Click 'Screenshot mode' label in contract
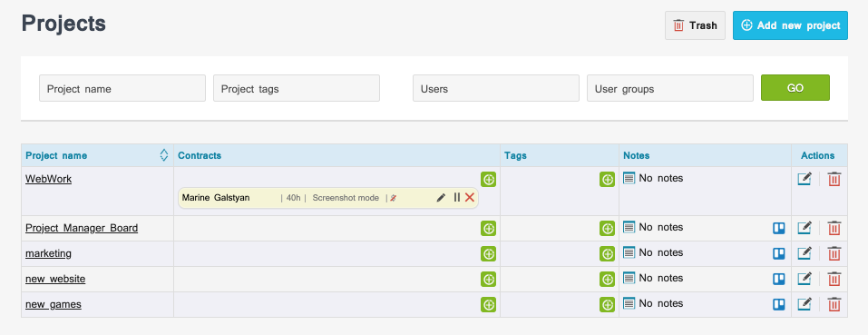868x335 pixels. pyautogui.click(x=346, y=198)
